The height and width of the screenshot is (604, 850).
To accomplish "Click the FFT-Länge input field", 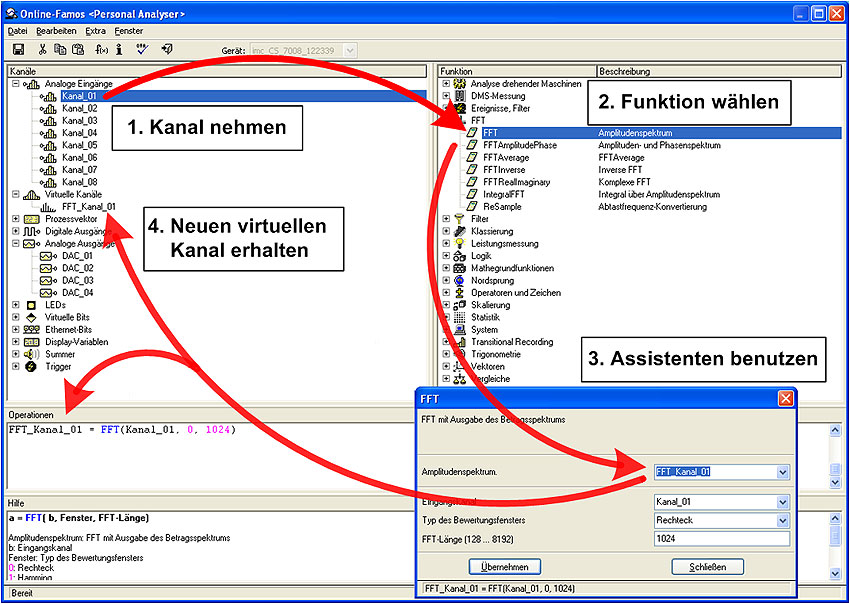I will (720, 538).
